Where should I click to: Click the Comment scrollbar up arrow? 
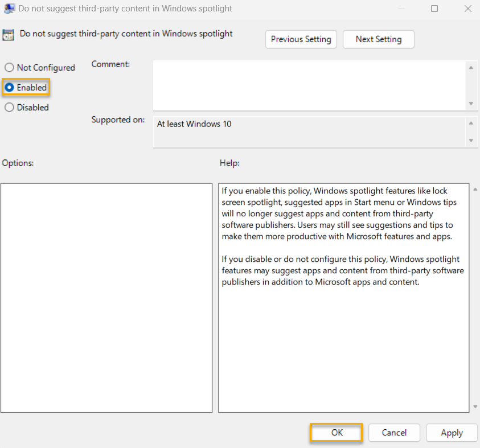(x=471, y=67)
